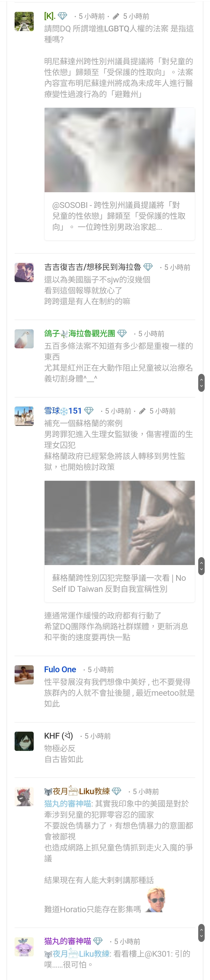This screenshot has height=980, width=210.
Task: Click the 猫丸的審神喵 mention in 夜月's reply
Action: (x=68, y=803)
